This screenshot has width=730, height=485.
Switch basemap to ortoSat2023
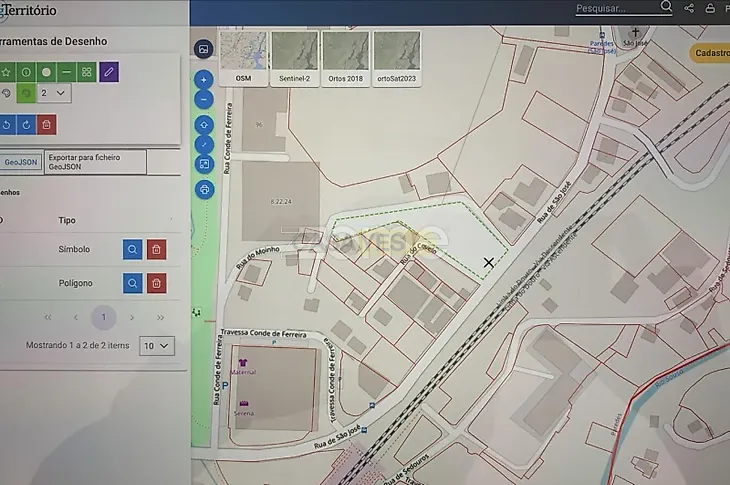(397, 58)
